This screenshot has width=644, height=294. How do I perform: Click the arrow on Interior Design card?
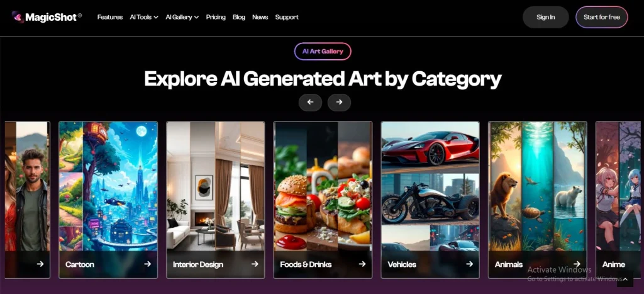click(255, 264)
